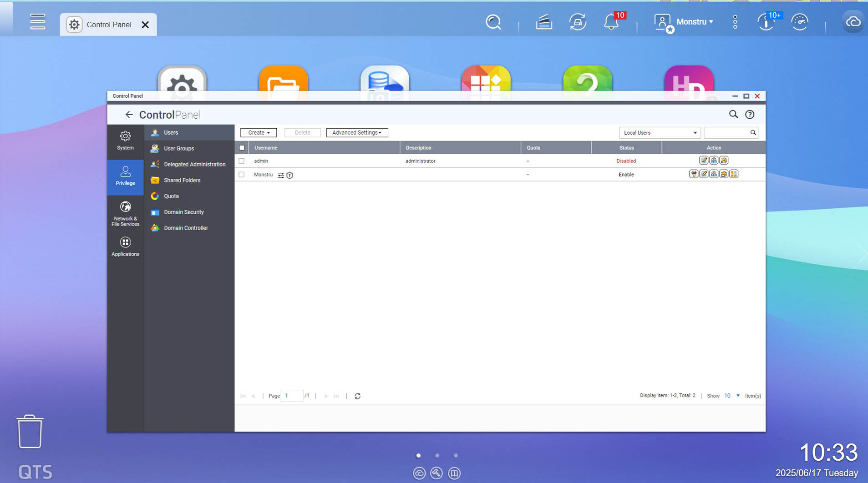Open the Show 10 items dropdown
868x483 pixels.
coord(732,396)
